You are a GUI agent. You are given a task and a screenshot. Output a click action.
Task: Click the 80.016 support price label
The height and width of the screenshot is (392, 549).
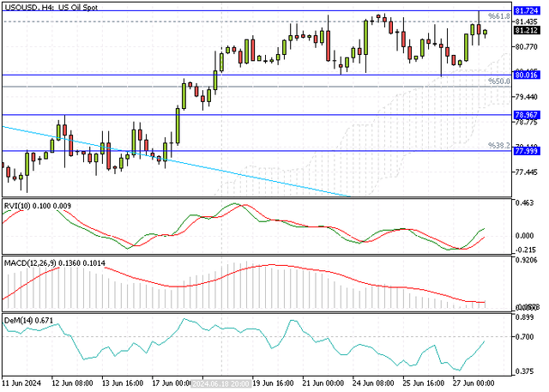[526, 75]
